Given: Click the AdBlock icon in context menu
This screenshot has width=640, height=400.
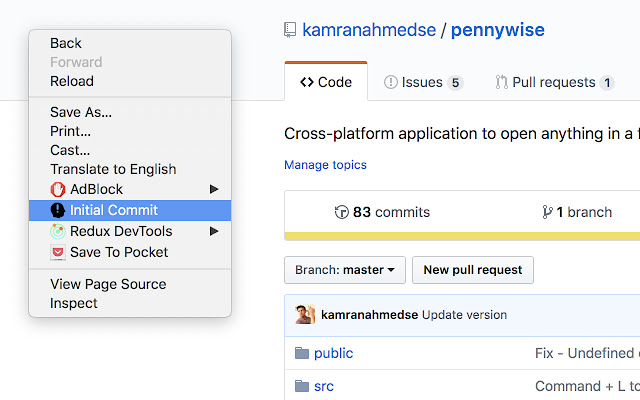Looking at the screenshot, I should point(58,189).
